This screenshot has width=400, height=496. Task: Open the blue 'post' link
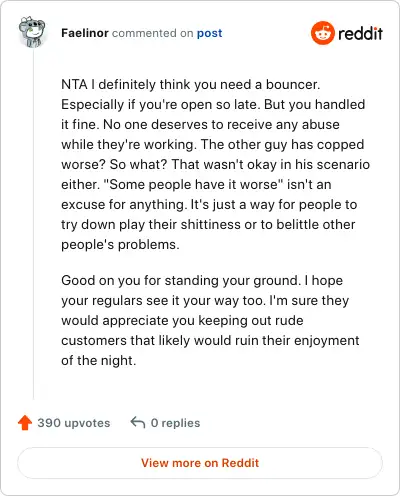[x=209, y=33]
